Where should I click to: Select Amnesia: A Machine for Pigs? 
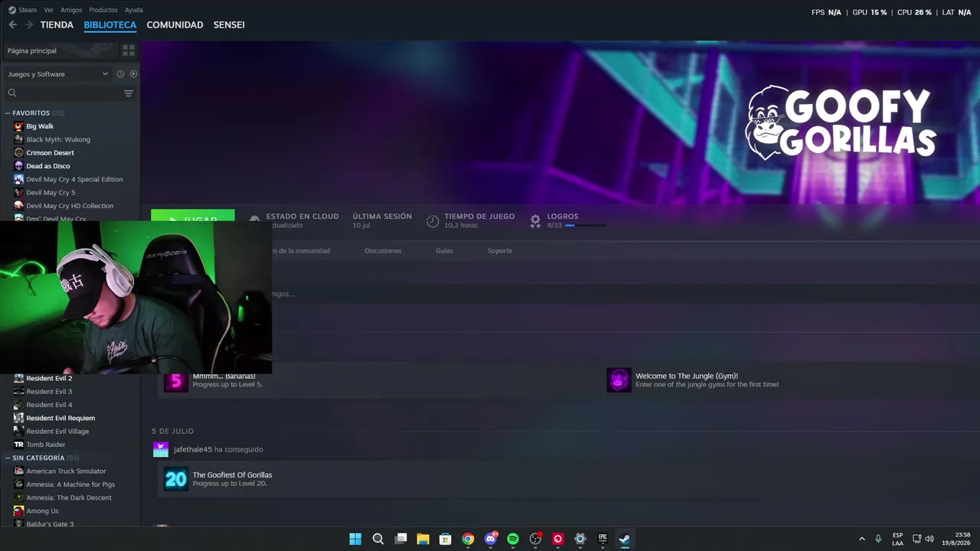point(70,484)
